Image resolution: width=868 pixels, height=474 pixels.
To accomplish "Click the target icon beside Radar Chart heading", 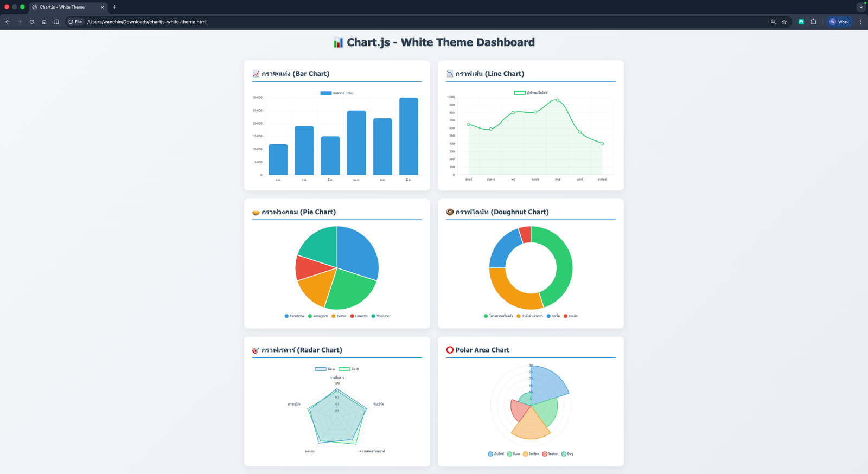I will point(256,350).
